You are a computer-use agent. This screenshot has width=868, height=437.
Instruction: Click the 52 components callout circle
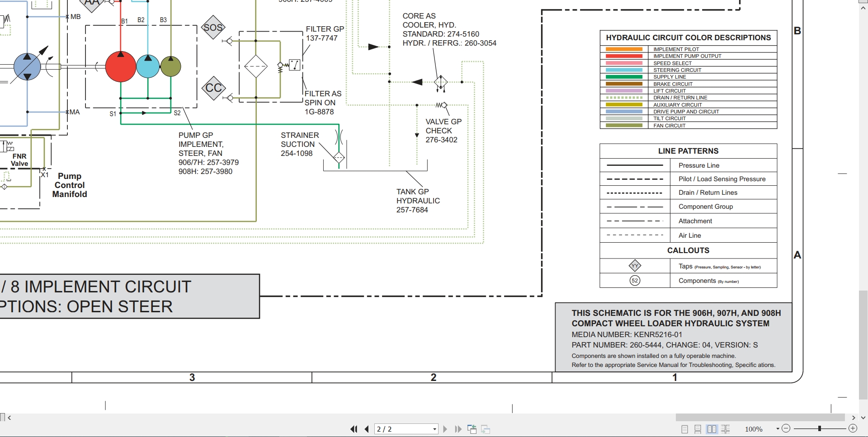point(635,281)
